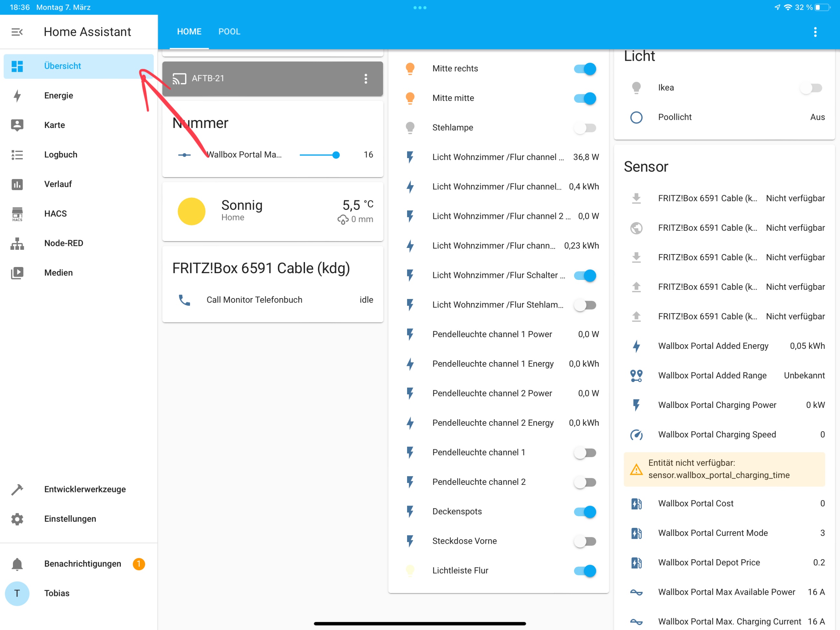The width and height of the screenshot is (840, 630).
Task: Open the AFTB-21 card three-dot menu
Action: pos(366,79)
